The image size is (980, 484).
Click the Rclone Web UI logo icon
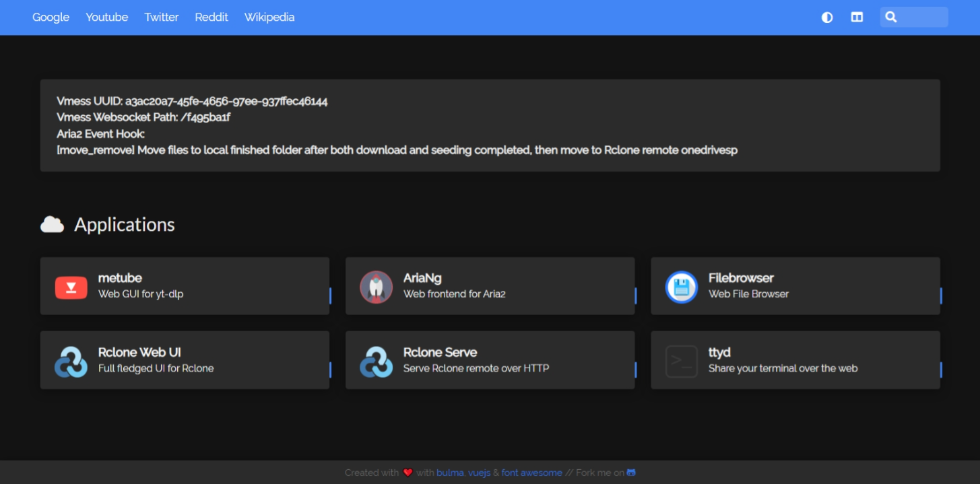71,361
